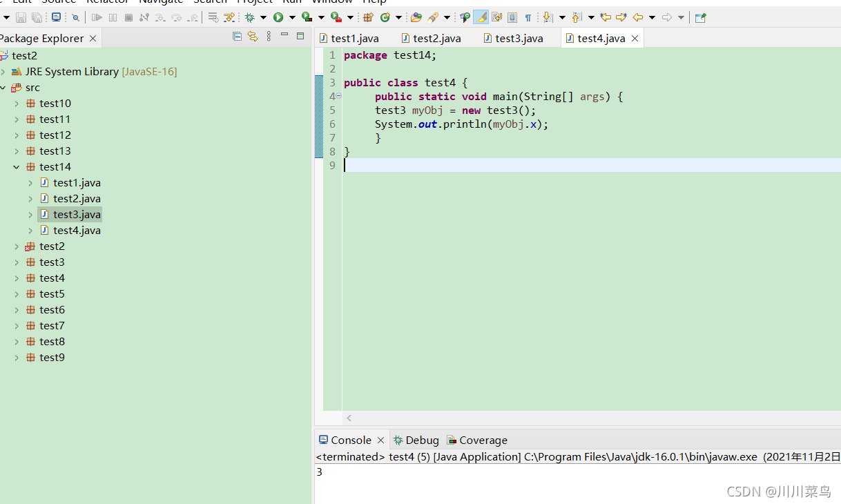The image size is (841, 504).
Task: Open the terminal monitor icon in the toolbar
Action: click(x=56, y=17)
